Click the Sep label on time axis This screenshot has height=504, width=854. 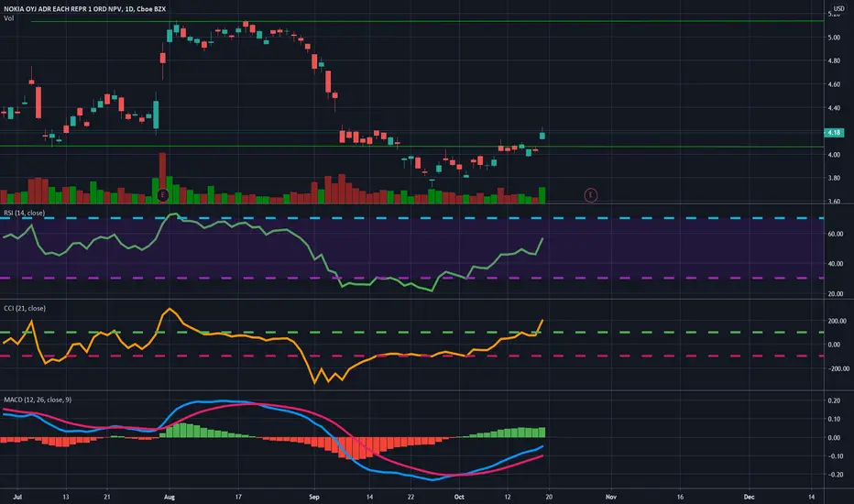tap(313, 497)
